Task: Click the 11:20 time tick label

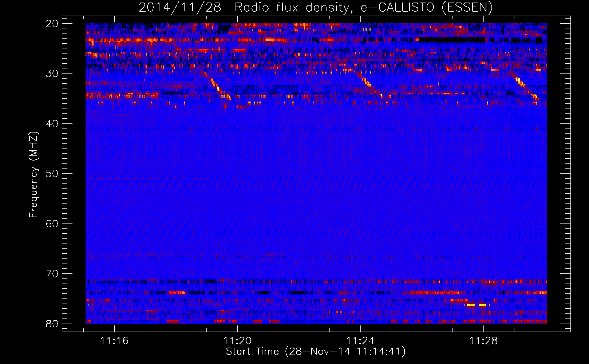Action: (237, 341)
